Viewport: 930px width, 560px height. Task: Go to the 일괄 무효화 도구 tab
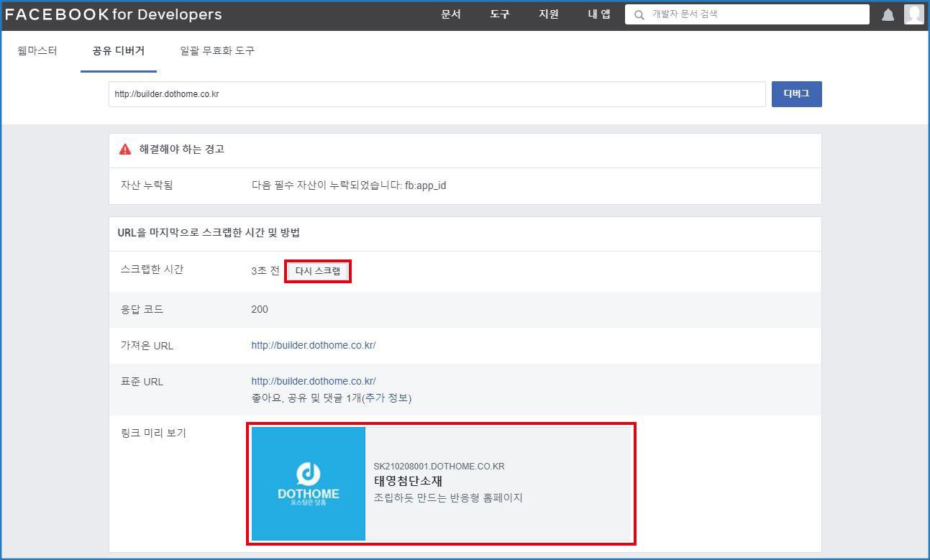pyautogui.click(x=217, y=51)
